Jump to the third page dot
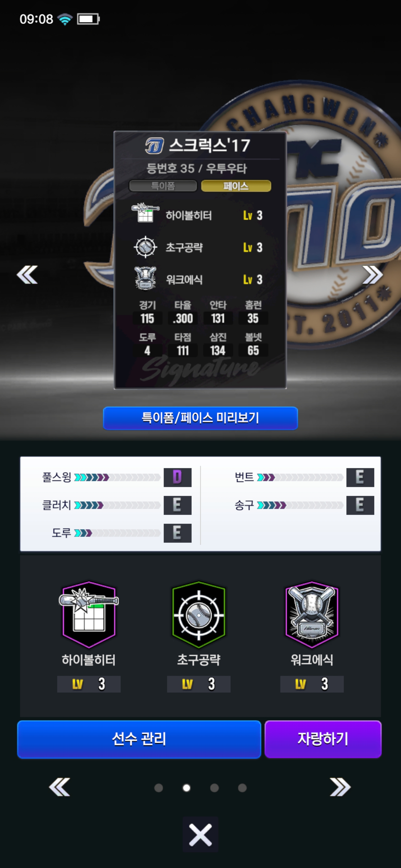The height and width of the screenshot is (868, 401). pyautogui.click(x=214, y=788)
